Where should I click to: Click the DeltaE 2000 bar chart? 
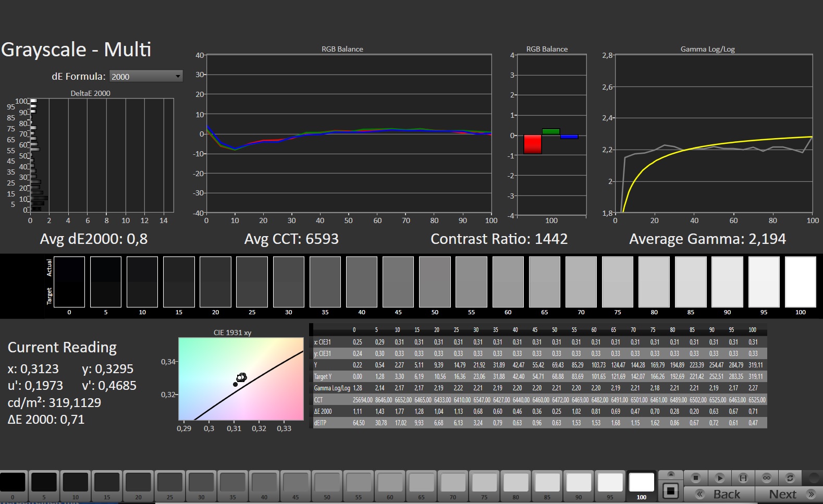[102, 155]
